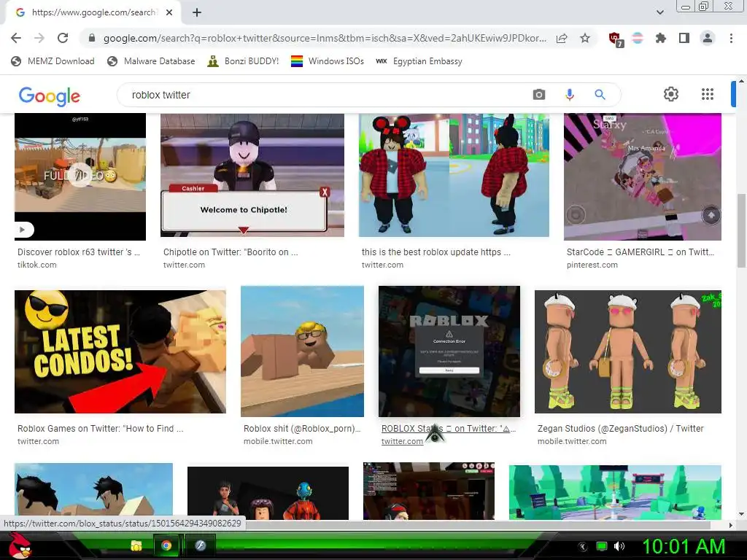Viewport: 747px width, 560px height.
Task: Open the Google apps grid
Action: coord(708,94)
